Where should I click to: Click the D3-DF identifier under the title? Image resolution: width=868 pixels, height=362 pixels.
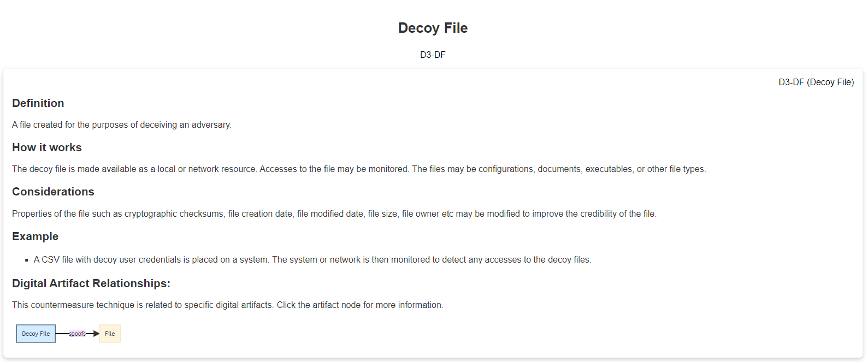(433, 55)
